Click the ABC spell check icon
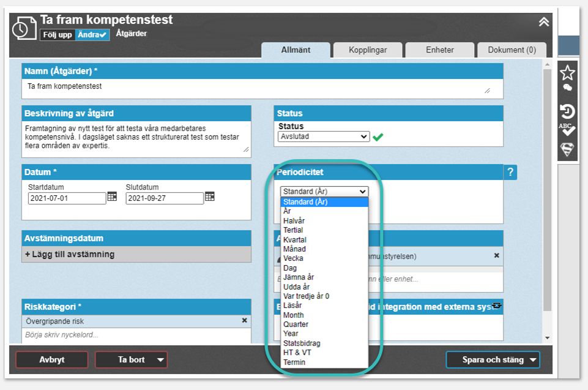This screenshot has height=390, width=588. (568, 129)
